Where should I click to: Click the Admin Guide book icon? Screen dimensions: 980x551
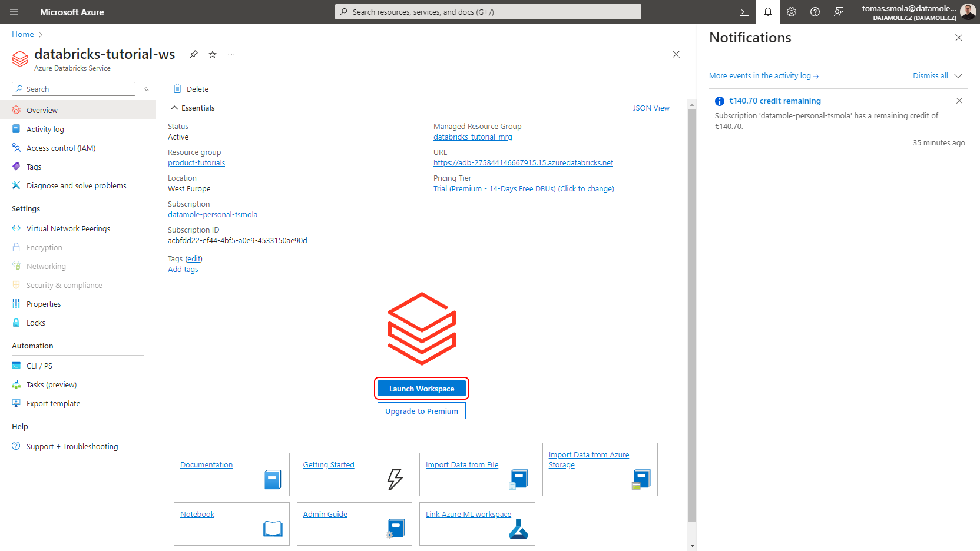396,529
